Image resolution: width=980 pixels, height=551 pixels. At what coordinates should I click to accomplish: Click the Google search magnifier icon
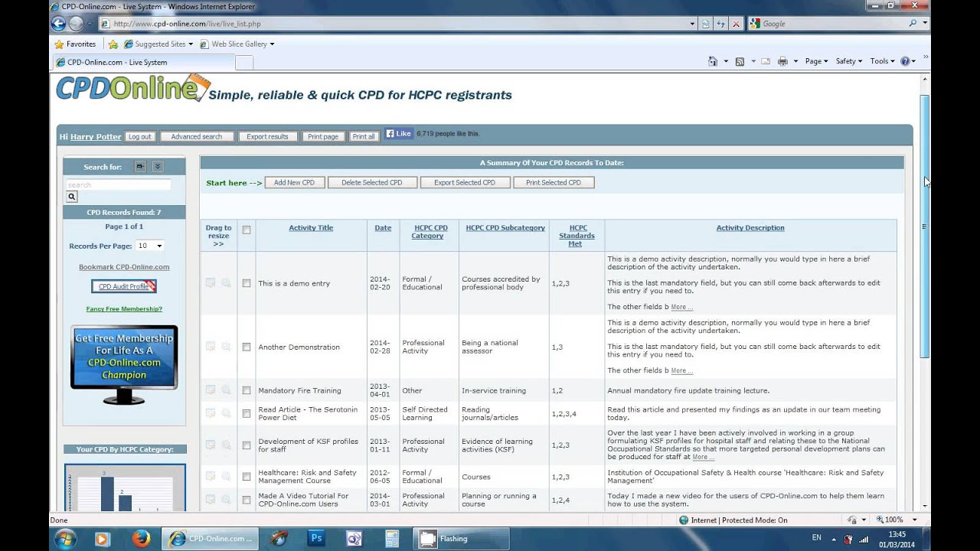913,24
